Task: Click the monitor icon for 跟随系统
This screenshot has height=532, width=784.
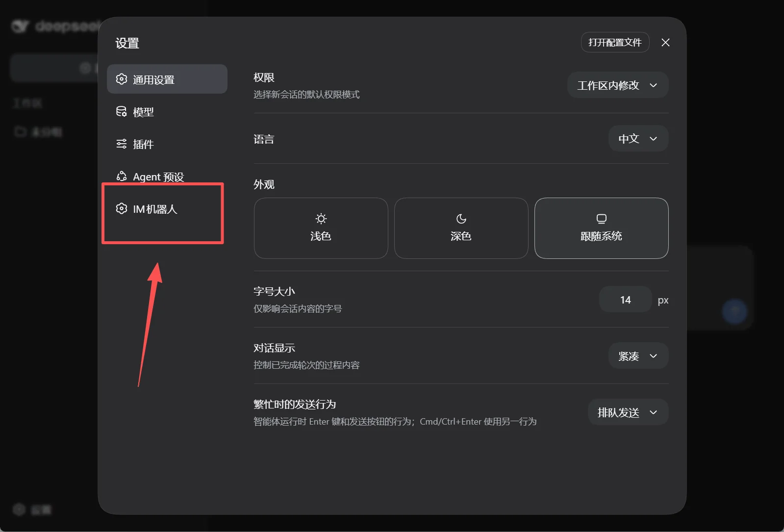Action: click(x=601, y=218)
